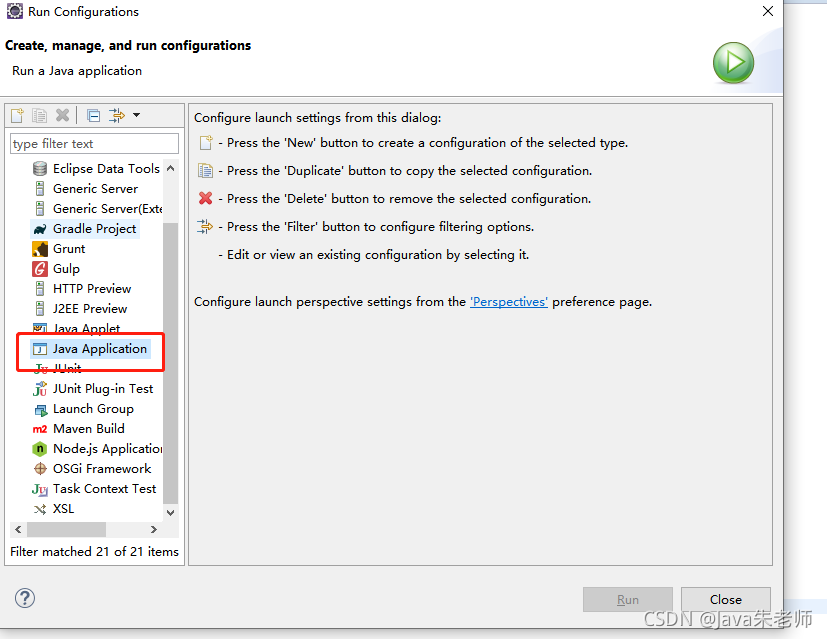Select Generic Server(External Launch) entry
This screenshot has width=827, height=639.
[98, 209]
